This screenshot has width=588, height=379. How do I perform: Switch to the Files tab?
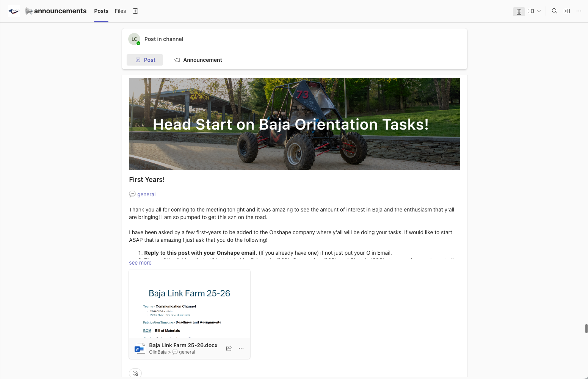tap(120, 11)
